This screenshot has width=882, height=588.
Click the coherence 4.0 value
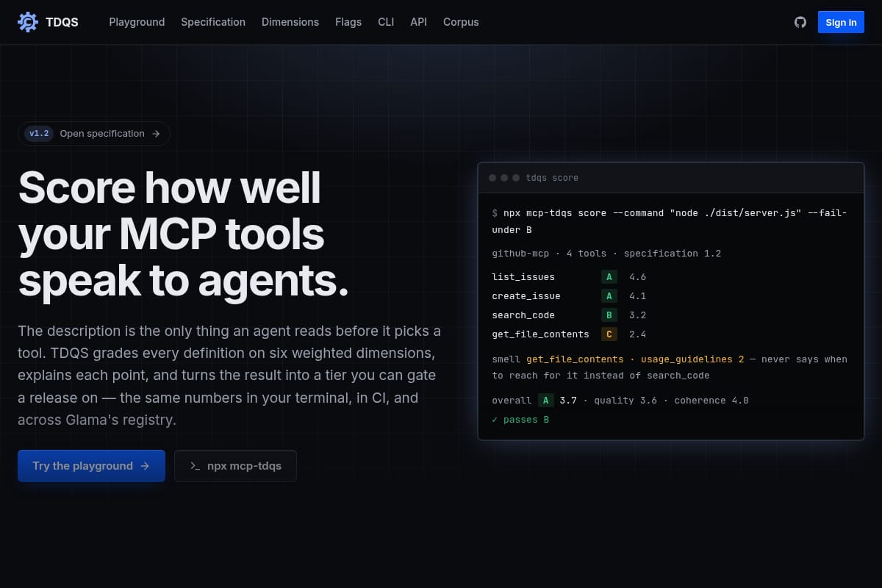coord(711,401)
